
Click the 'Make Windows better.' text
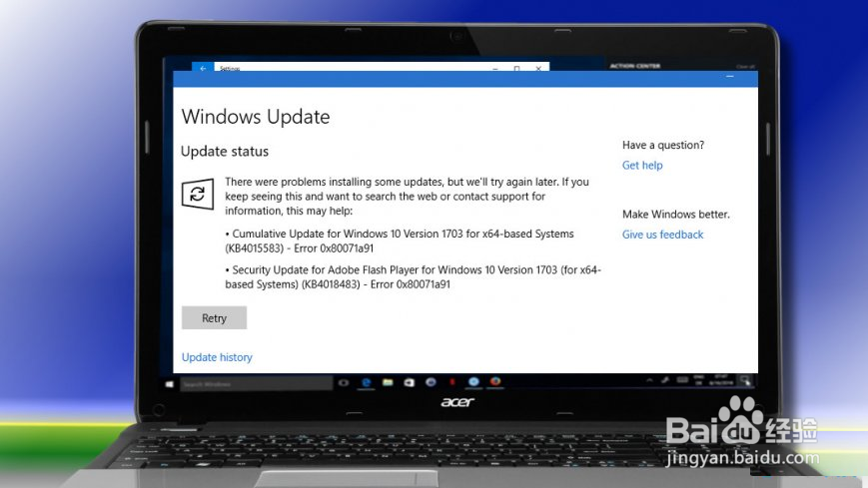676,215
